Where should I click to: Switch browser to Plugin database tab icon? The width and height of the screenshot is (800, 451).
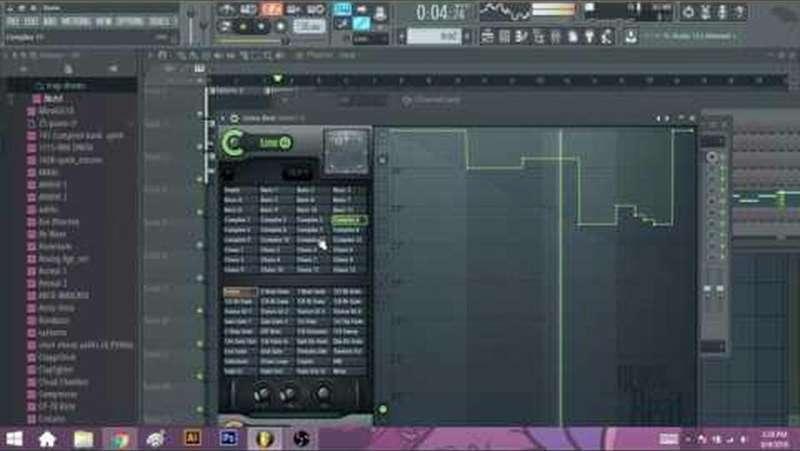click(x=113, y=68)
